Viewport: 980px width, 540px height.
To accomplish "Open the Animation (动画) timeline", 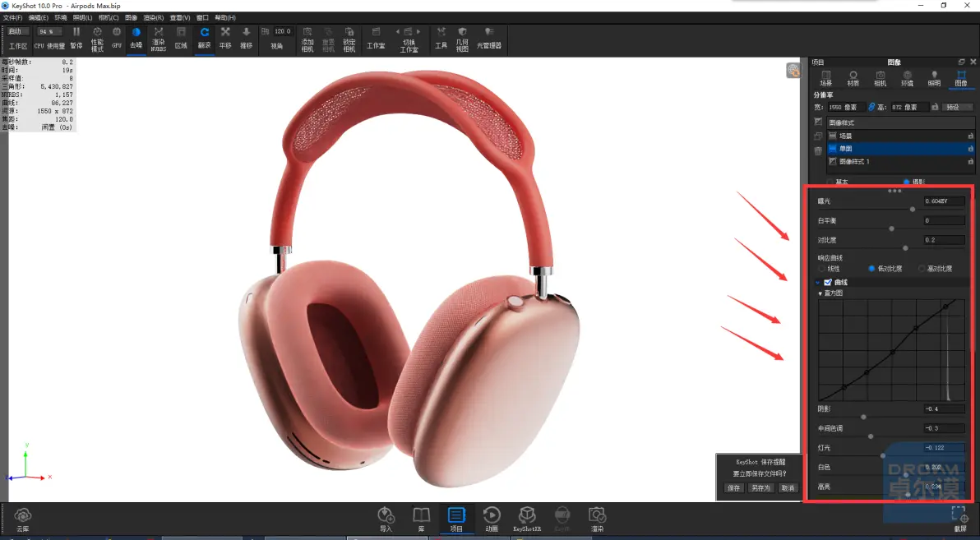I will (x=492, y=520).
